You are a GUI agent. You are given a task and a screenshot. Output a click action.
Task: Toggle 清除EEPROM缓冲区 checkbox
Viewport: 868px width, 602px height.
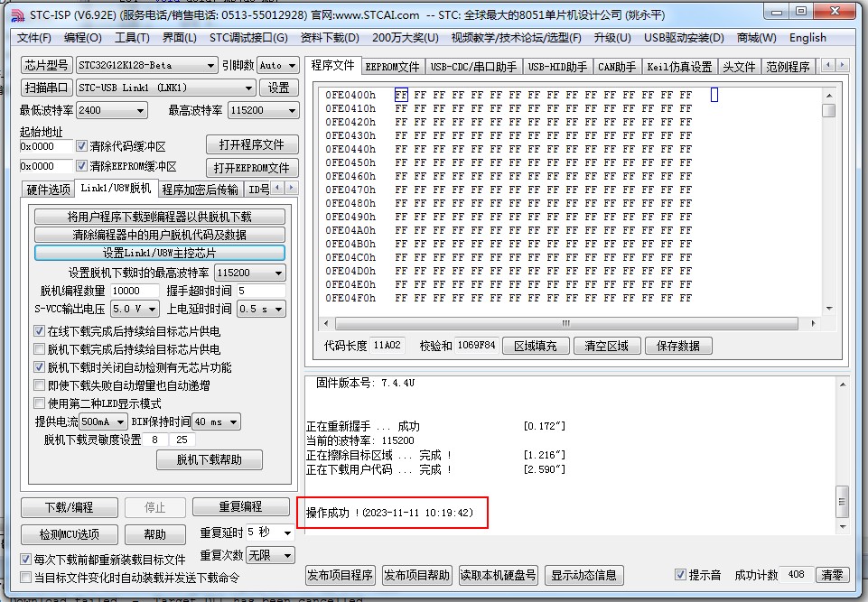point(82,166)
